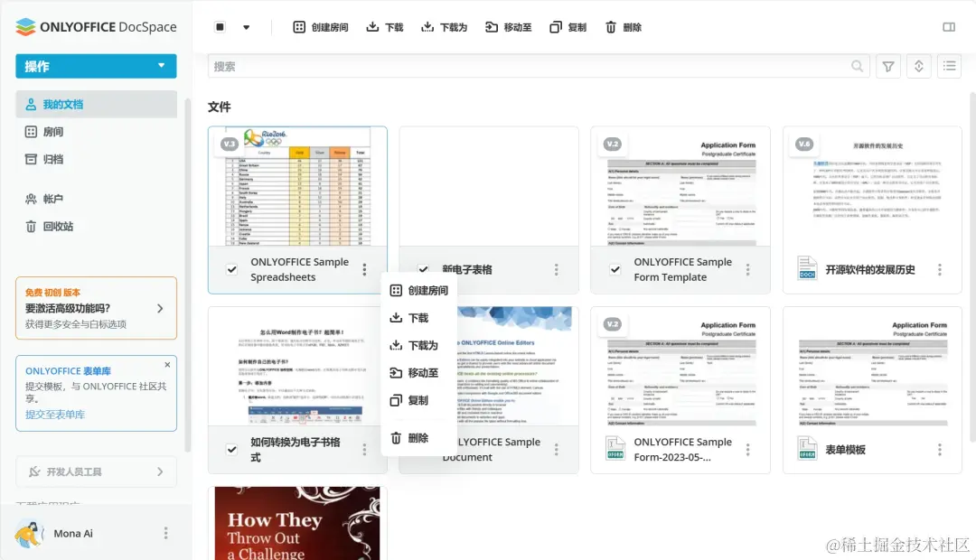
Task: Open 回收站 trash section
Action: (49, 226)
